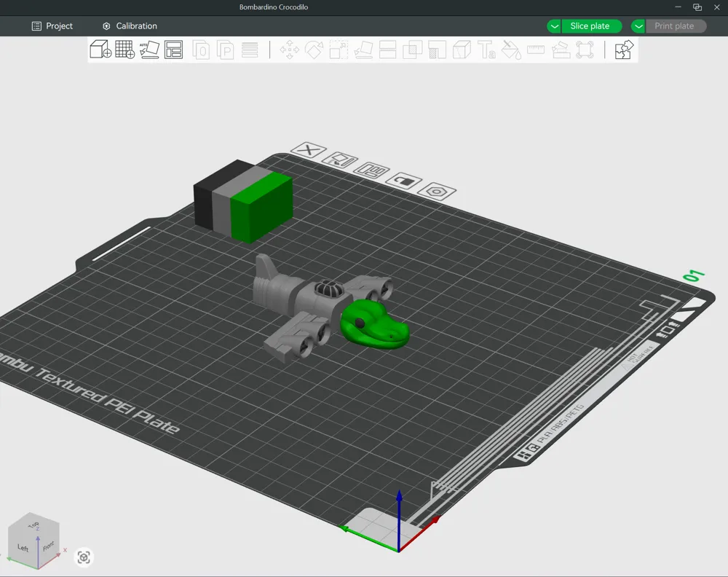Select the Seam painting cube icon

462,50
